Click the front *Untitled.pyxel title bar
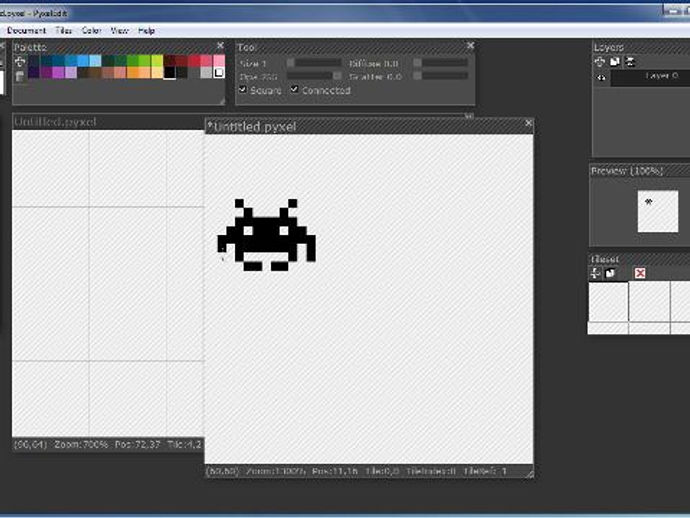Viewport: 690px width, 518px height. click(369, 126)
